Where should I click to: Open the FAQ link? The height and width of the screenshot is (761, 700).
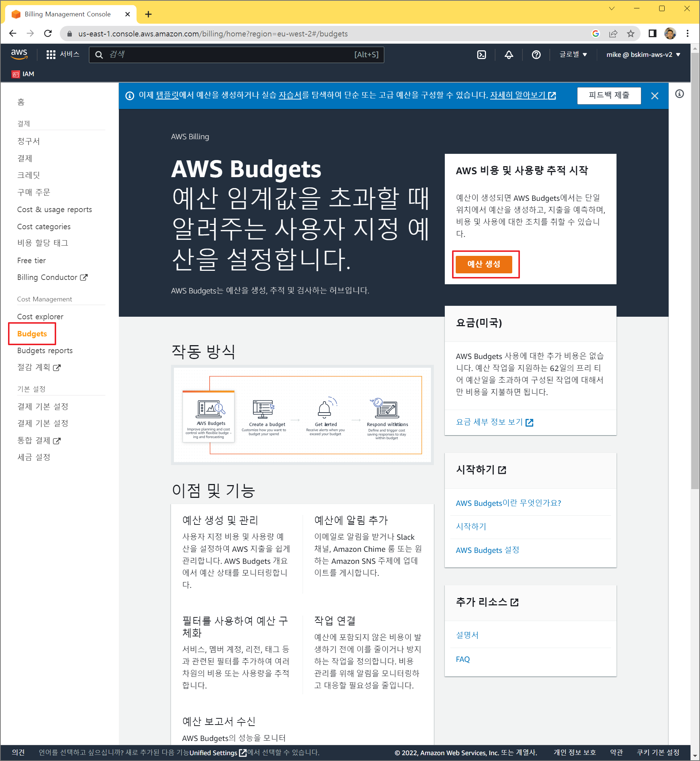pos(463,660)
